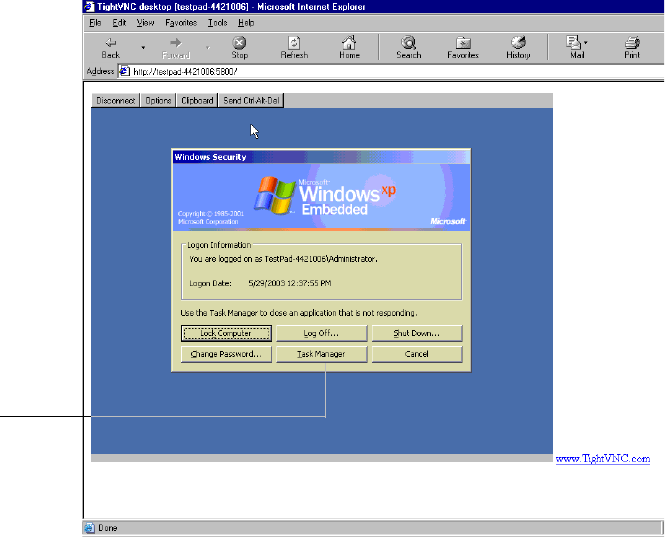Click the Lock Computer button

point(226,333)
